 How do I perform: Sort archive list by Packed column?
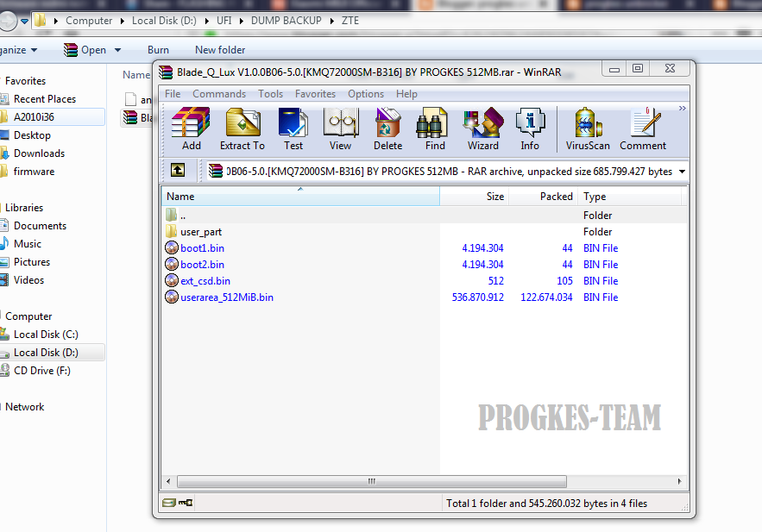pos(543,196)
